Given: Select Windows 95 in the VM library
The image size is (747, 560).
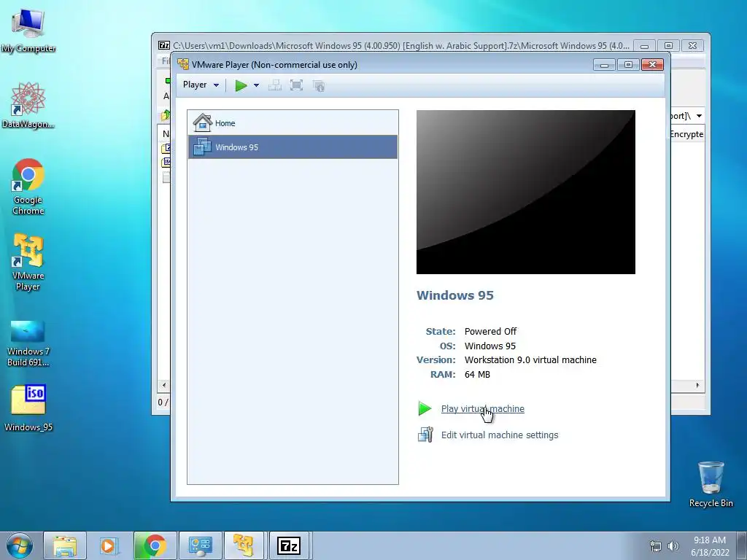Looking at the screenshot, I should pos(293,147).
